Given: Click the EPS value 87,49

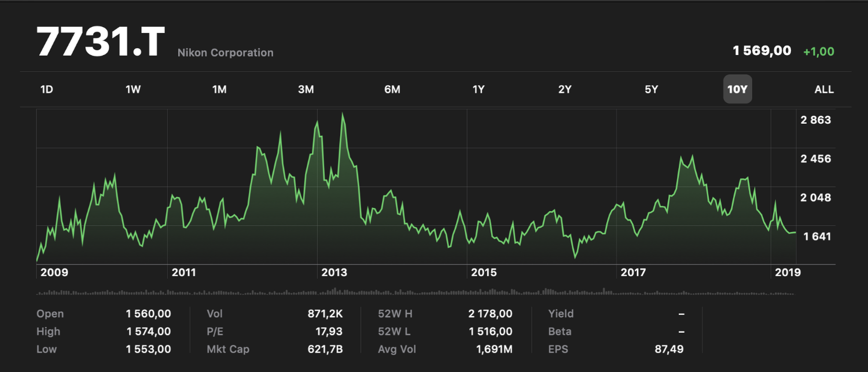Looking at the screenshot, I should (670, 349).
